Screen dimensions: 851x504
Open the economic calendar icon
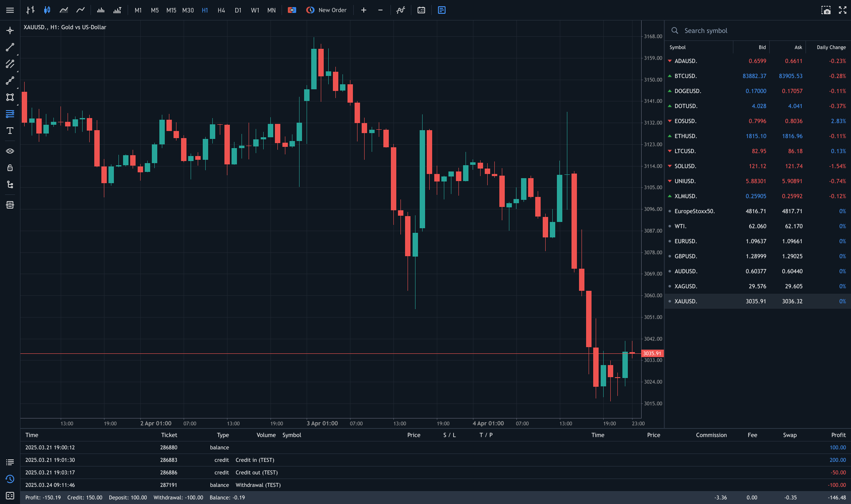pyautogui.click(x=421, y=10)
